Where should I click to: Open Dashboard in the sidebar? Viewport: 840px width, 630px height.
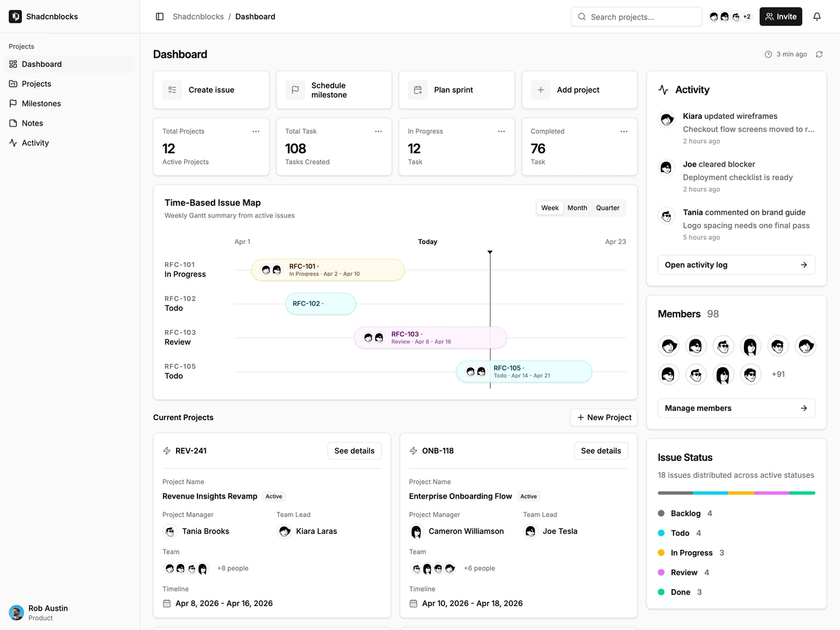click(70, 64)
